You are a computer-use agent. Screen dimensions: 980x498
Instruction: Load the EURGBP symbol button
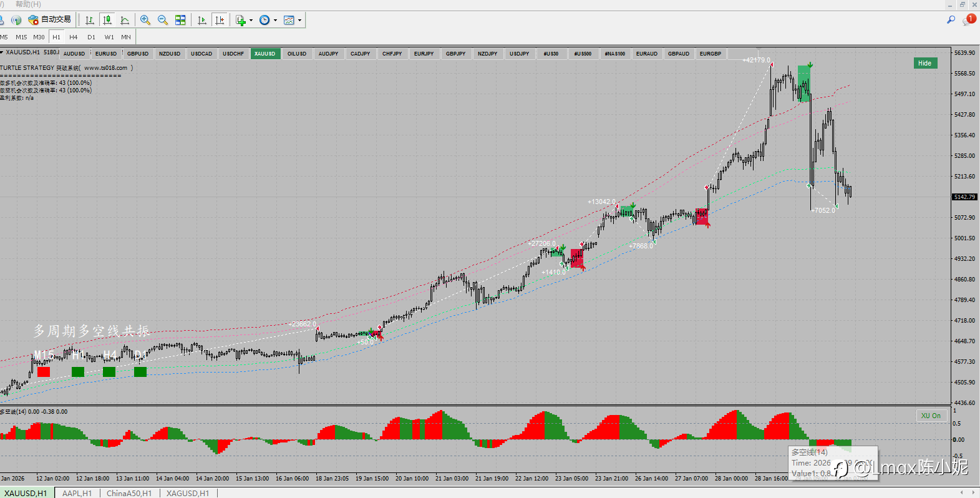(711, 54)
